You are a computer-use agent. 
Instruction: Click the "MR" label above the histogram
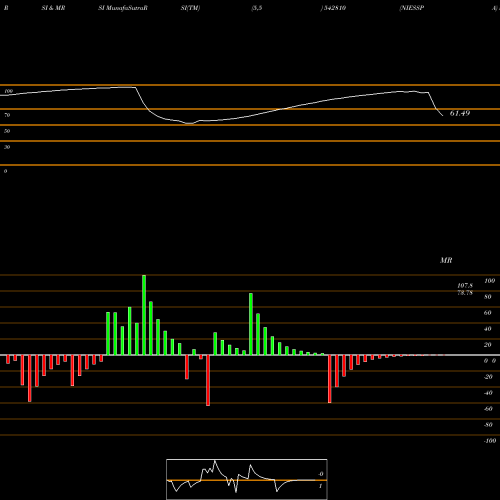pyautogui.click(x=446, y=260)
